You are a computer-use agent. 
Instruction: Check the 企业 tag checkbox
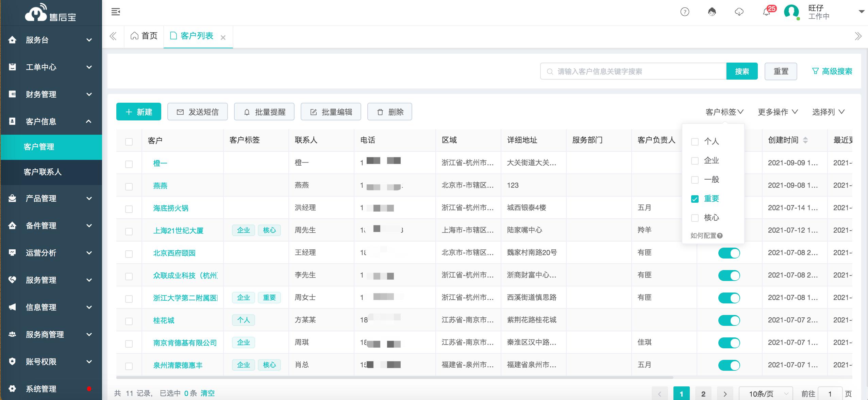(695, 161)
